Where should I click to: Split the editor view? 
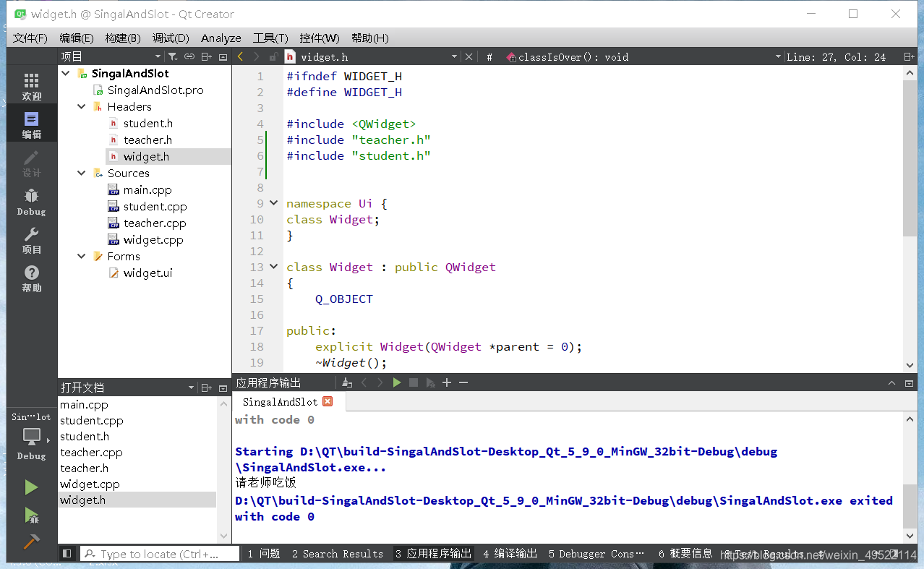[908, 56]
